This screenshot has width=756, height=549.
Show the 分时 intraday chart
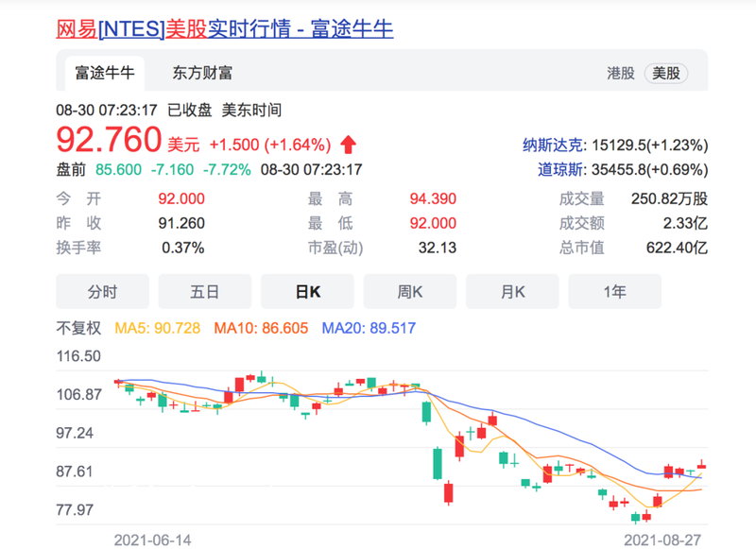click(102, 292)
